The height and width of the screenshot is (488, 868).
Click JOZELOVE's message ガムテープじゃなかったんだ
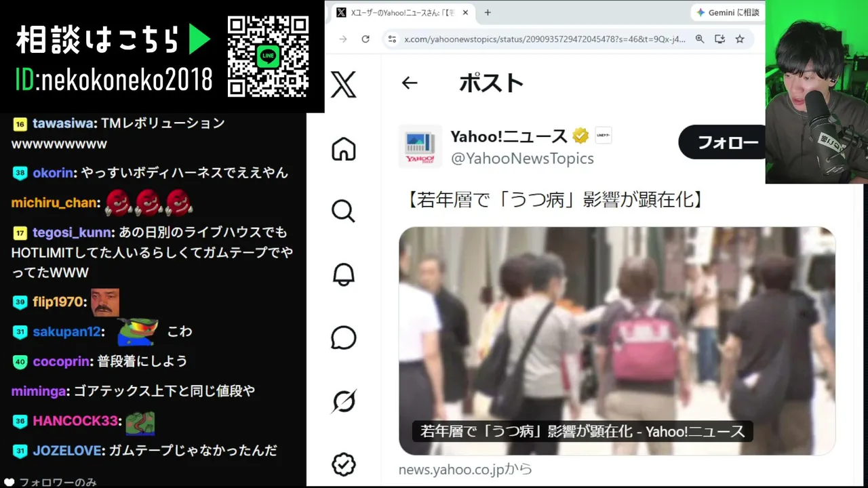point(193,451)
